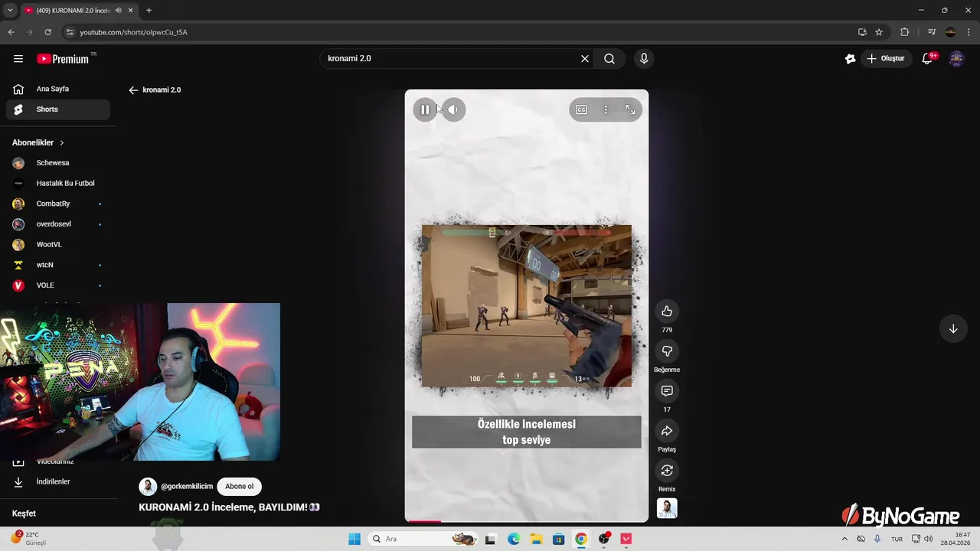Open Chrome profile avatar
Screen dimensions: 980x551
(950, 32)
